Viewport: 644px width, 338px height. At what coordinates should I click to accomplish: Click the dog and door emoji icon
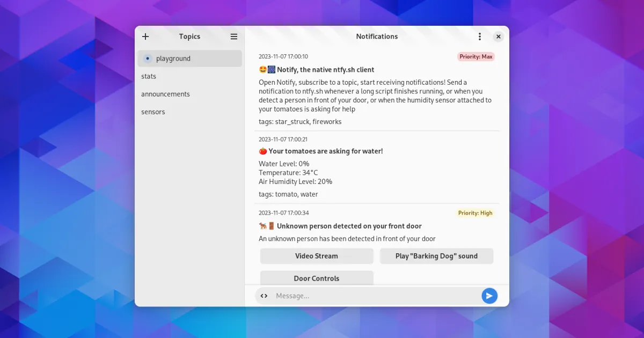coord(267,226)
